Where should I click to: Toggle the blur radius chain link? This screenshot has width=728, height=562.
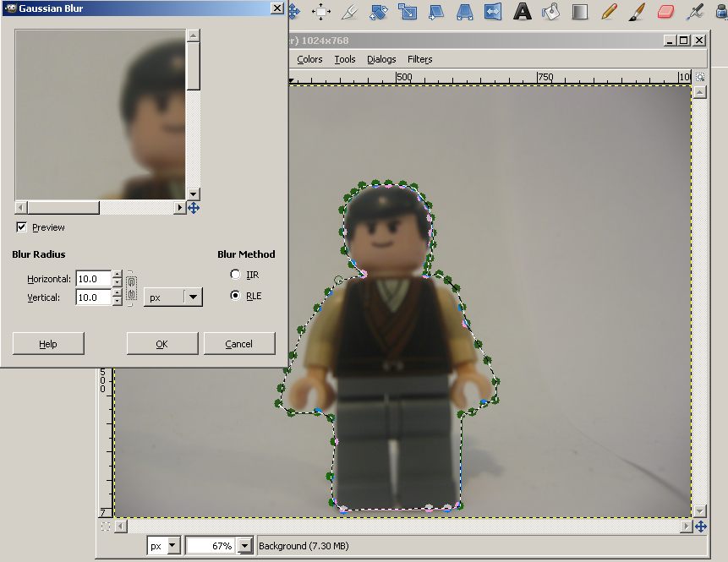coord(131,288)
